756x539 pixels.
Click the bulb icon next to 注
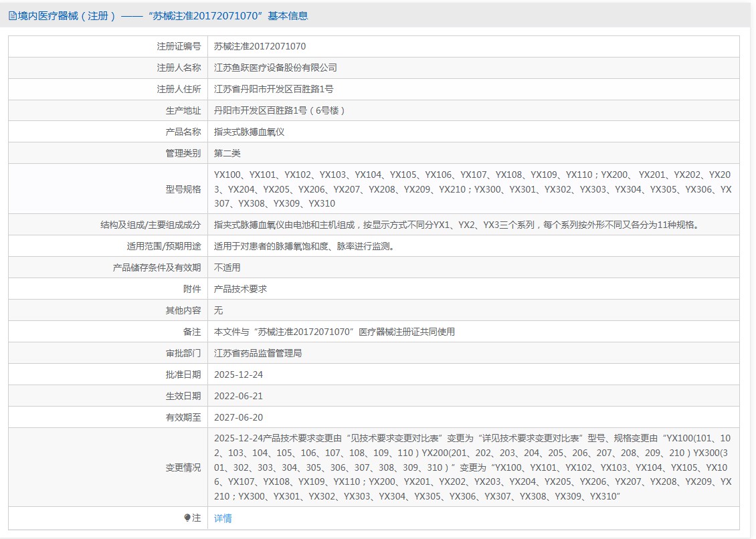click(x=187, y=518)
